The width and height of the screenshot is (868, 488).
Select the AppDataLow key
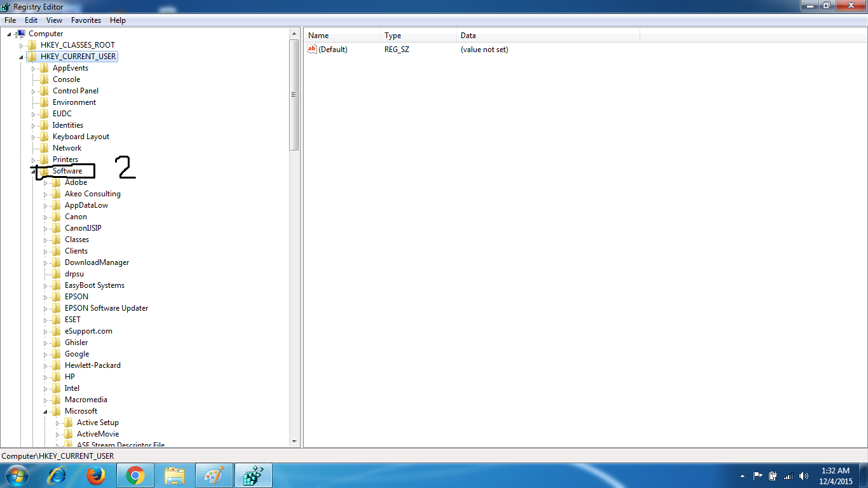pos(86,205)
